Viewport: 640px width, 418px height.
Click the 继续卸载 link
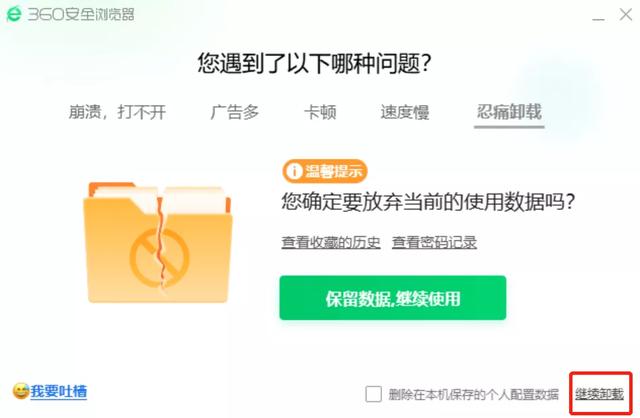coord(599,394)
